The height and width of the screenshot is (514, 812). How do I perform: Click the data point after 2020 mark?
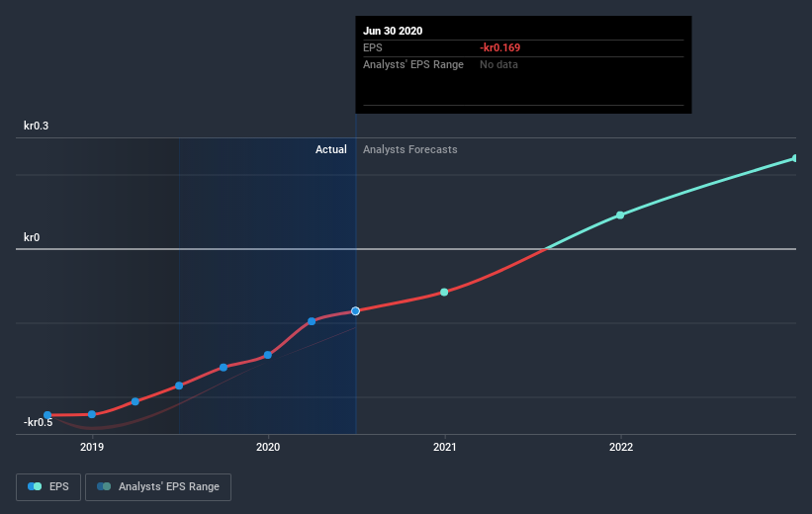click(x=312, y=321)
